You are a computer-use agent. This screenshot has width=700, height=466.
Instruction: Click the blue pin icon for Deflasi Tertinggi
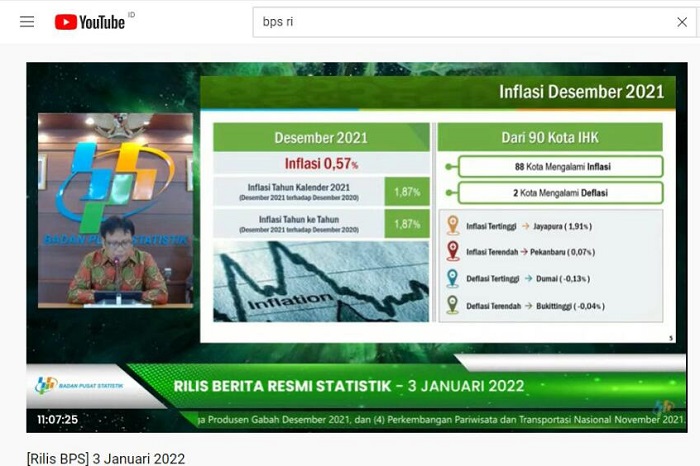453,278
